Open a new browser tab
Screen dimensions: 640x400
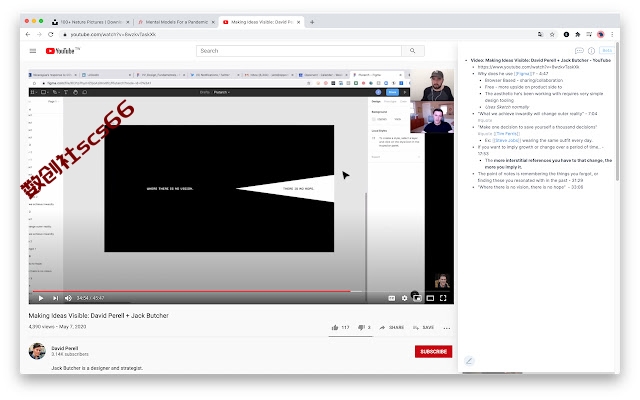point(312,22)
